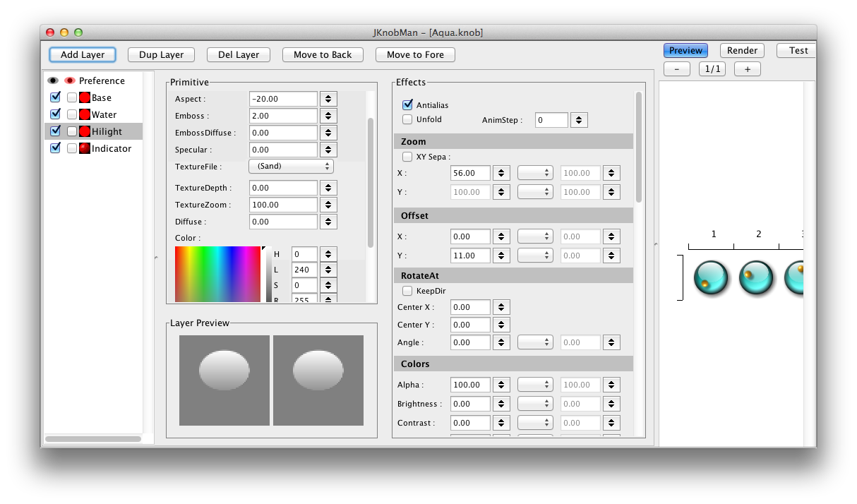The height and width of the screenshot is (504, 857).
Task: Click the TextureZoom stepper arrows
Action: (x=328, y=205)
